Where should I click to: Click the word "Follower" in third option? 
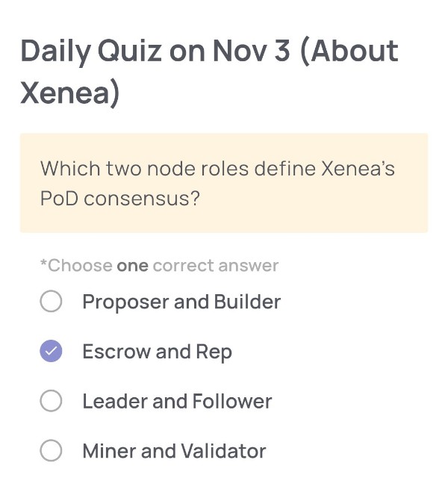tap(231, 402)
